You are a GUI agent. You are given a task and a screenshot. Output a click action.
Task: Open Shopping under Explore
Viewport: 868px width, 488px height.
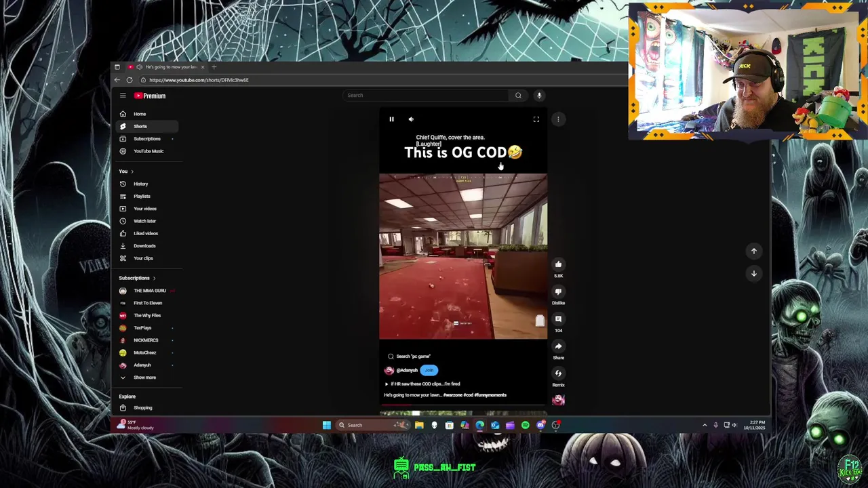[146, 408]
